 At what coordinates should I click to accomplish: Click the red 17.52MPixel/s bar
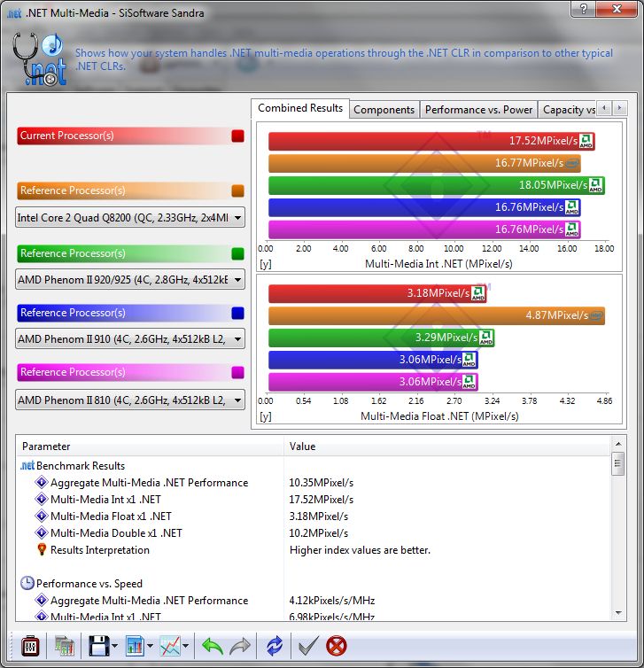coord(431,141)
